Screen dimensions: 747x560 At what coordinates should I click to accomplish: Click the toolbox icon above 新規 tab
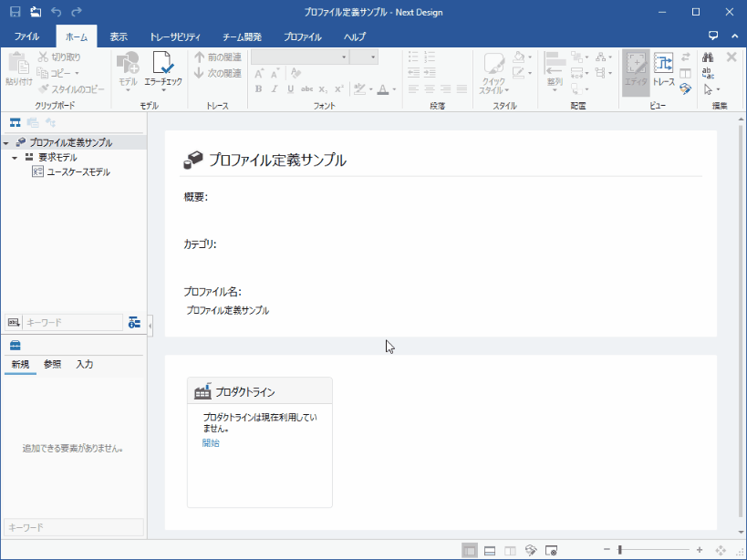(x=16, y=346)
